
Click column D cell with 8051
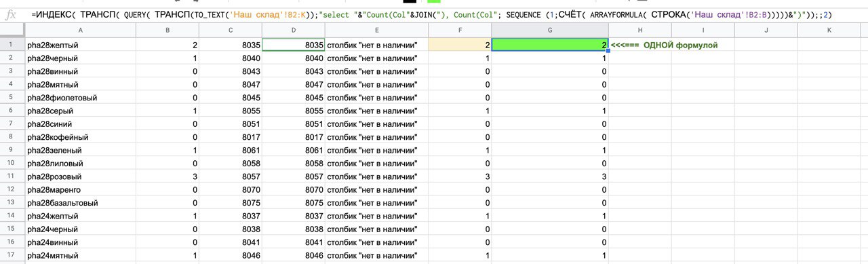294,124
